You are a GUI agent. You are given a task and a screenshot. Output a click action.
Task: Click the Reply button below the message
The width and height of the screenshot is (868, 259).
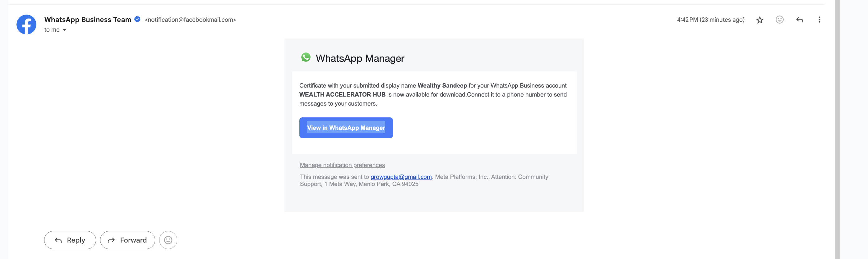pos(70,240)
